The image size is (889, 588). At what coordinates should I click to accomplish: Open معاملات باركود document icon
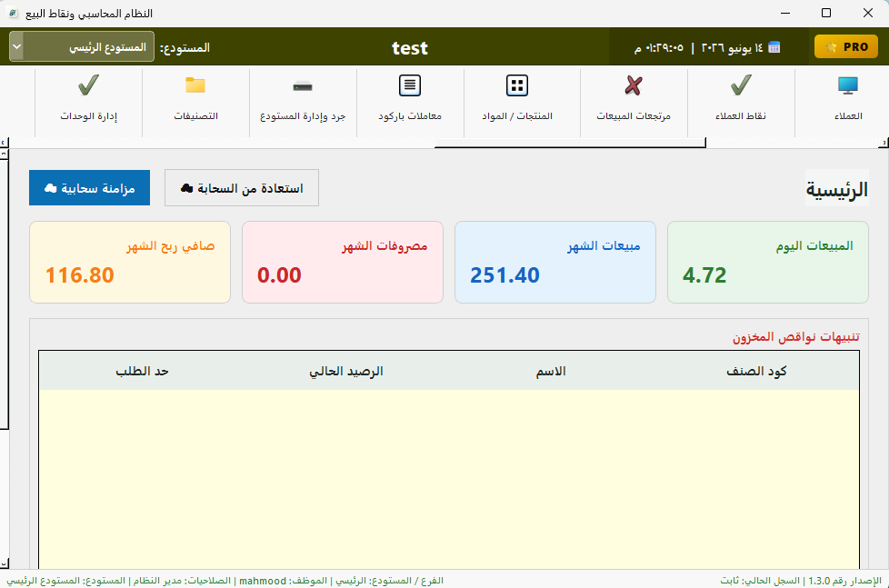click(409, 86)
